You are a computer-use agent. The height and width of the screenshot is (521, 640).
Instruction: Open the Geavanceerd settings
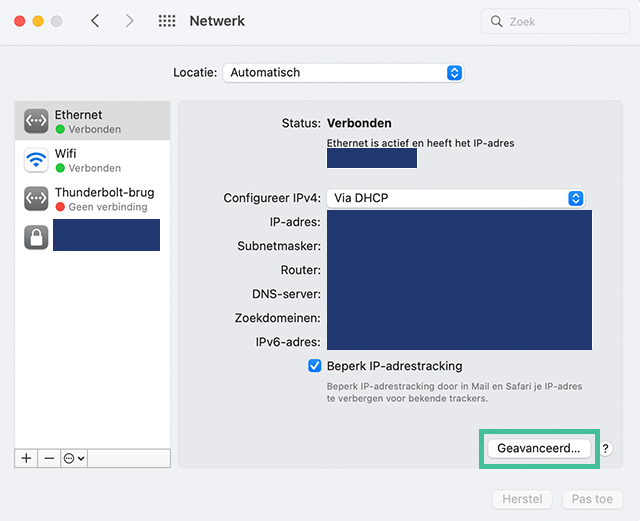(x=539, y=448)
